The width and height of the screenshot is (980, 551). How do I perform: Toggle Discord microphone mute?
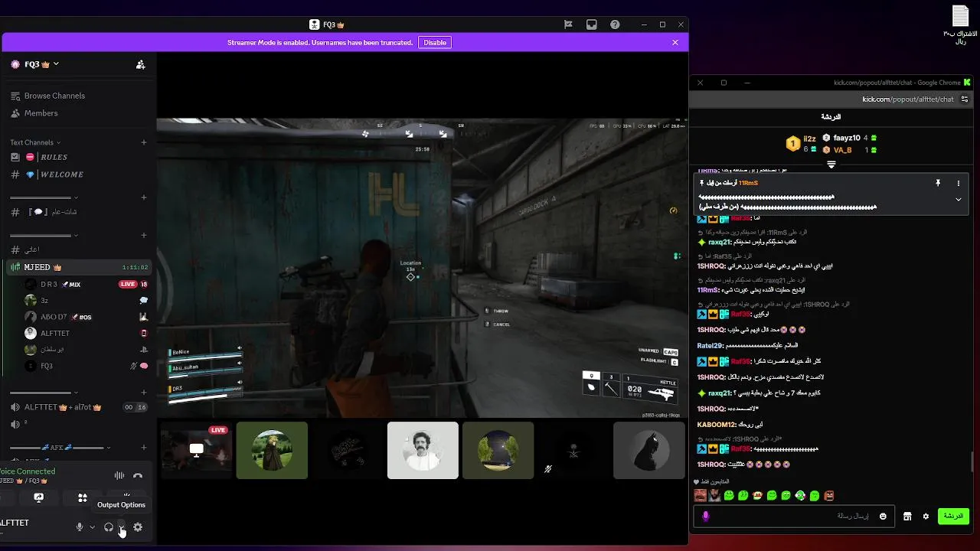coord(79,527)
